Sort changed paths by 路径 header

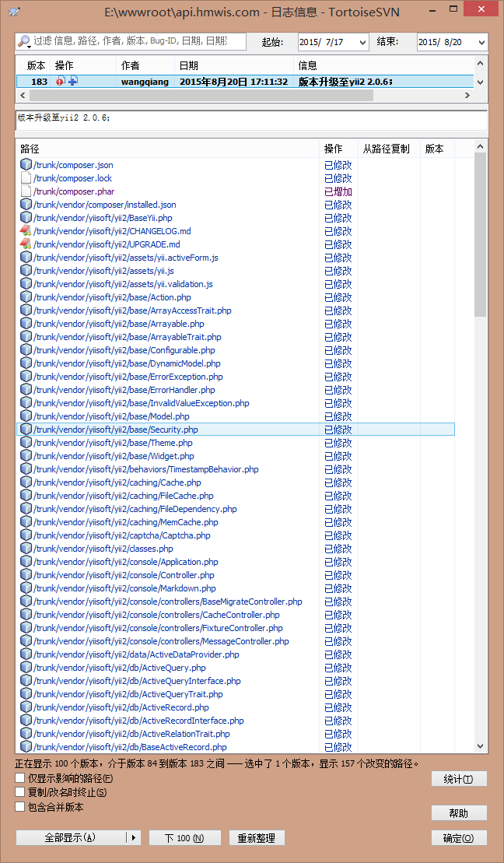168,149
